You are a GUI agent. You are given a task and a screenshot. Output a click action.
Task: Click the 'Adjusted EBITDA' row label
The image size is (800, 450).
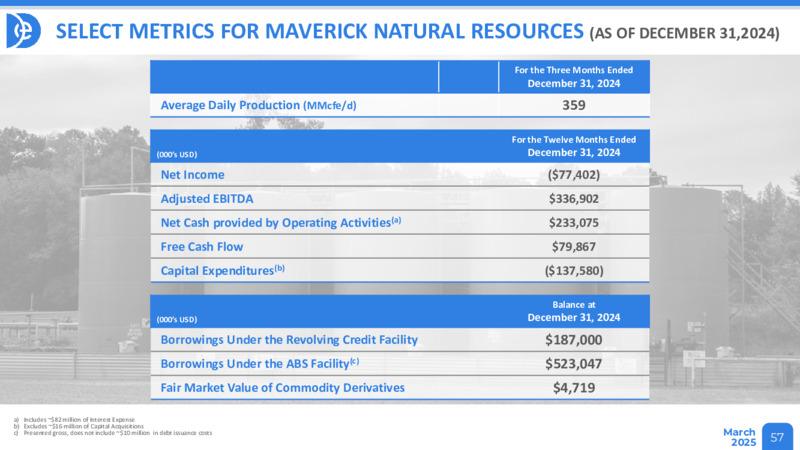[x=207, y=198]
